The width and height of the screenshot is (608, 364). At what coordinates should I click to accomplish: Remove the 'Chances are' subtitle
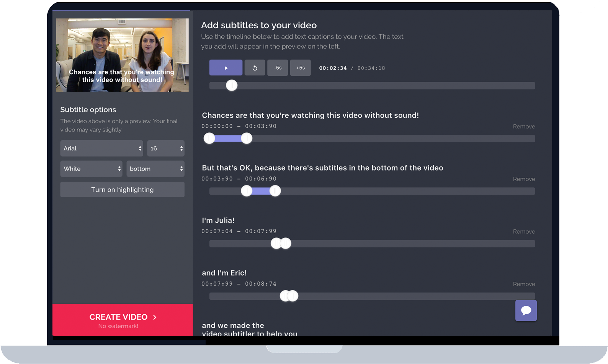click(524, 127)
